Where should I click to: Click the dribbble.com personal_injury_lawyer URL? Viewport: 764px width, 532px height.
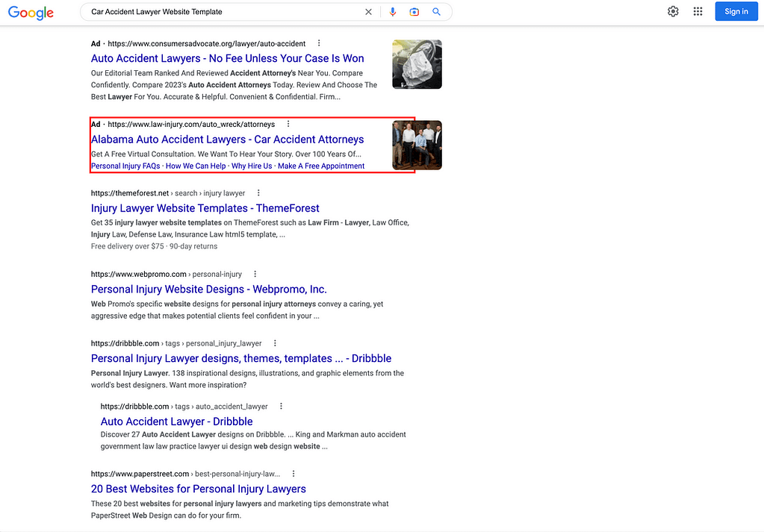pyautogui.click(x=176, y=343)
